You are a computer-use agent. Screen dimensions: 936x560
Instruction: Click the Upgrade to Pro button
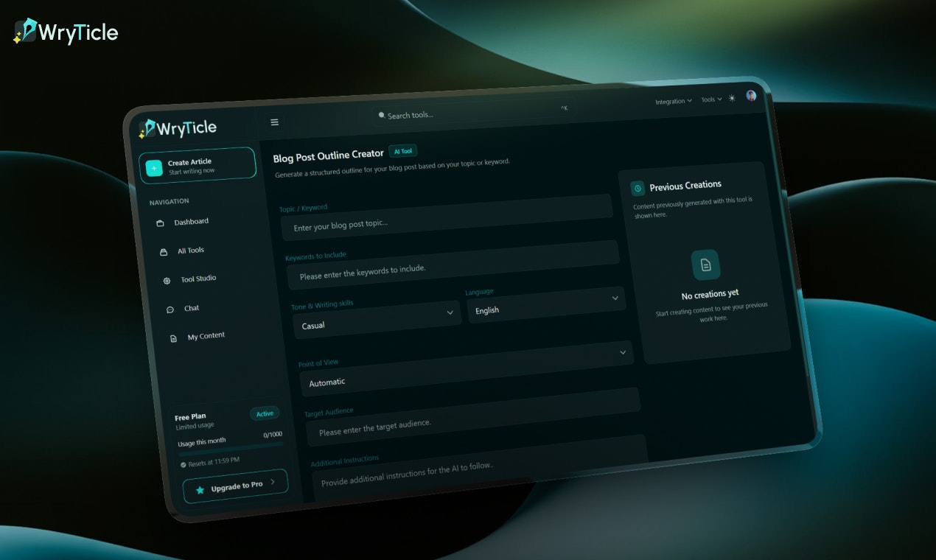(235, 486)
